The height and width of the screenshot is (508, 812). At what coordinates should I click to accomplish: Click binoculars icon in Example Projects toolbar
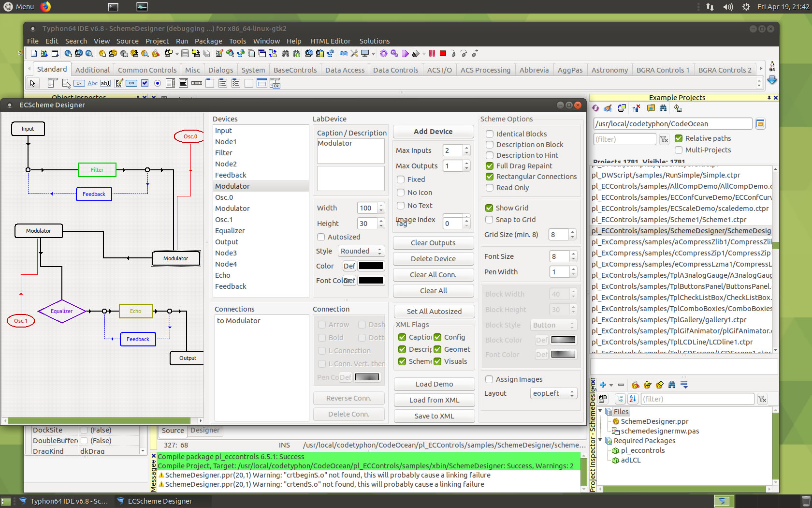coord(663,108)
